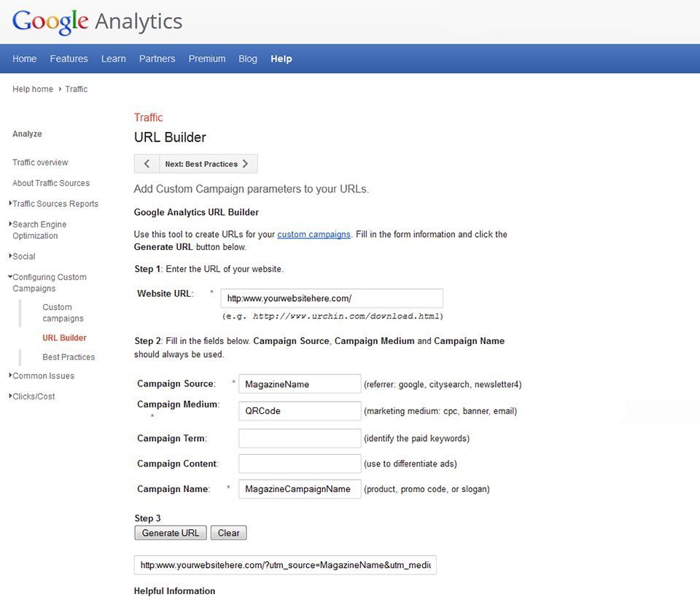Open the Help nav item

281,58
